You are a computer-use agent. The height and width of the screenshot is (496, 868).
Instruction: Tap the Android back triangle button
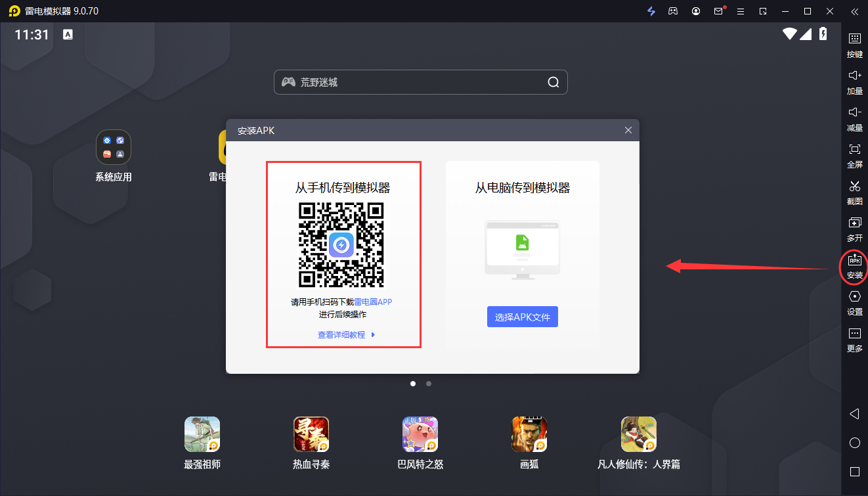[854, 414]
